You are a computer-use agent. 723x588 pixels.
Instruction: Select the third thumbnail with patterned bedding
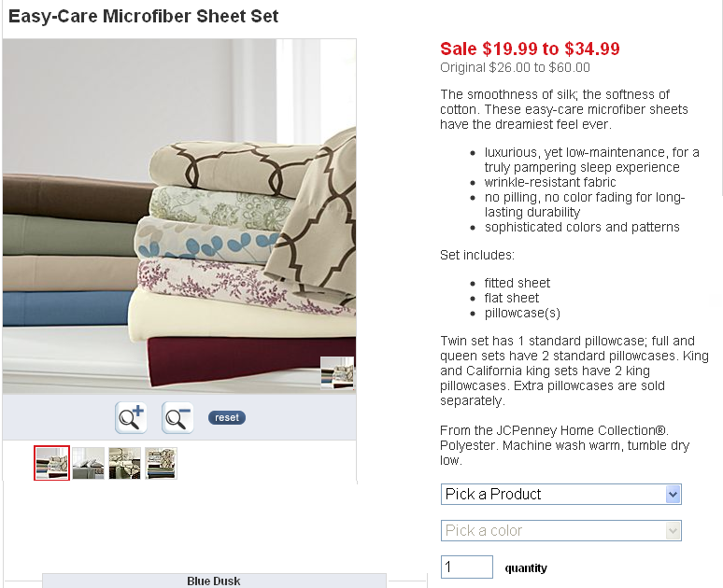coord(124,463)
